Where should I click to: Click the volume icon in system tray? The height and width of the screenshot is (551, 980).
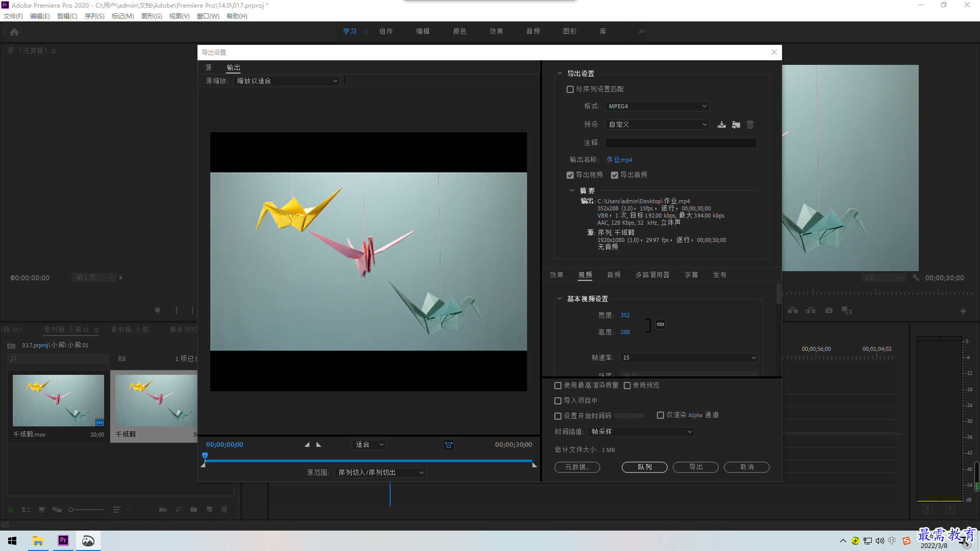pos(879,541)
